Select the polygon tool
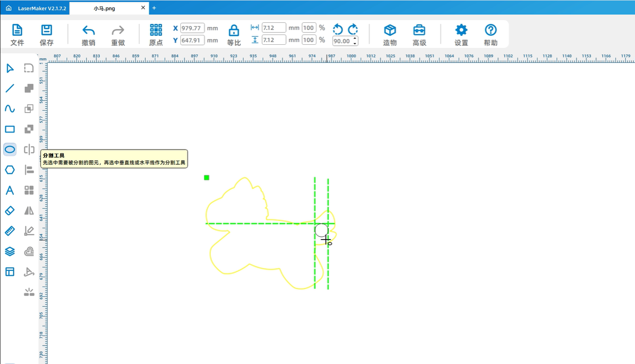 pos(10,170)
